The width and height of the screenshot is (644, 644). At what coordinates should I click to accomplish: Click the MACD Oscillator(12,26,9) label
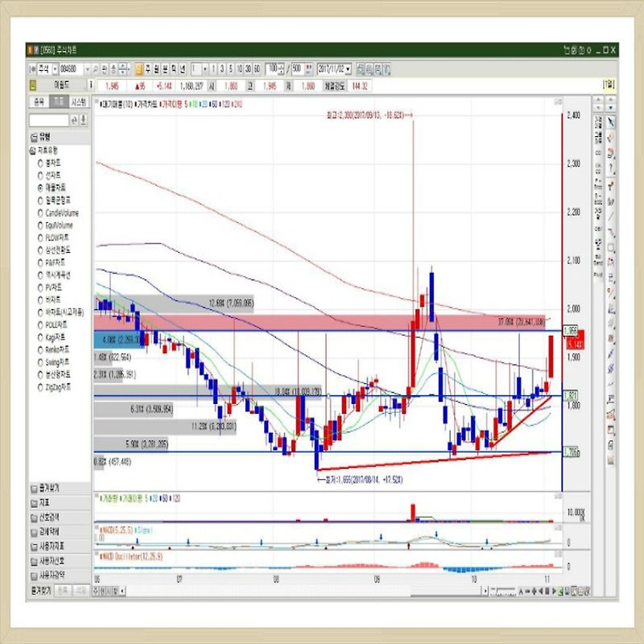(132, 556)
